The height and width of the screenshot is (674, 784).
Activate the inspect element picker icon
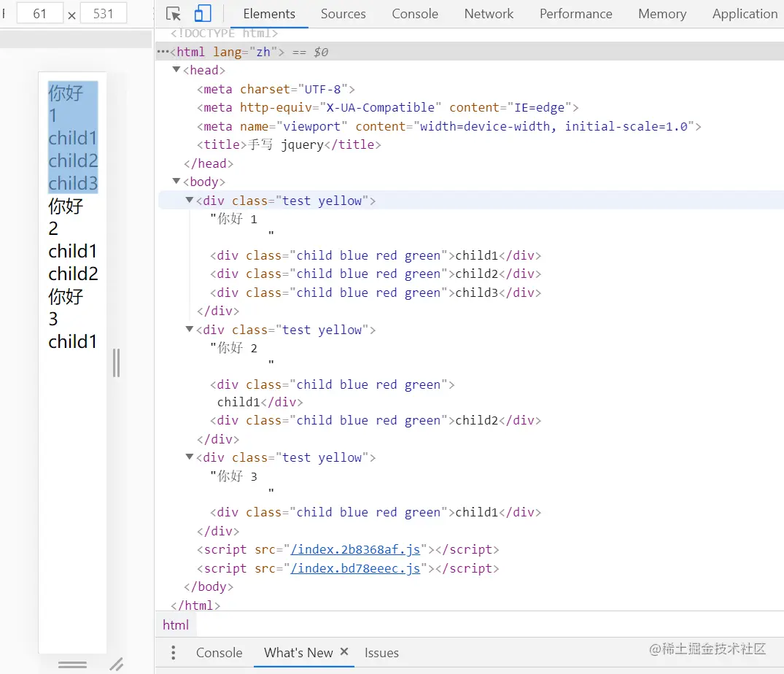(x=173, y=14)
